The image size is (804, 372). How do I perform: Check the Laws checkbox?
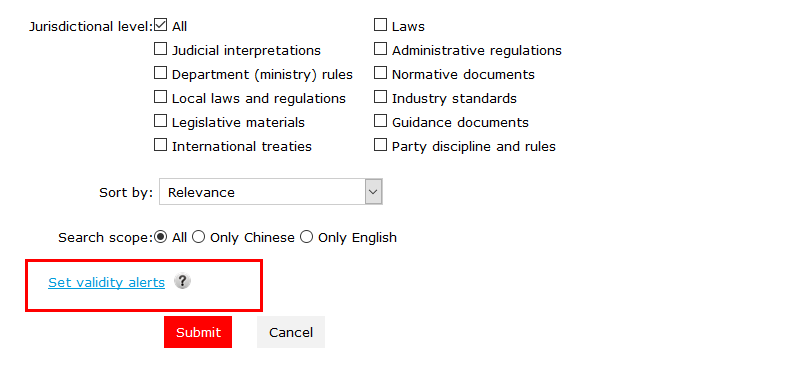(x=380, y=25)
